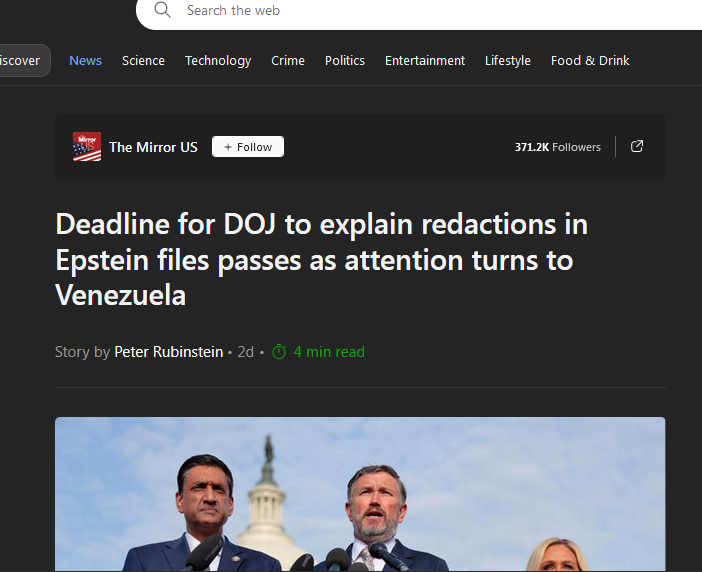Open author Peter Rubinstein's link

[x=168, y=352]
